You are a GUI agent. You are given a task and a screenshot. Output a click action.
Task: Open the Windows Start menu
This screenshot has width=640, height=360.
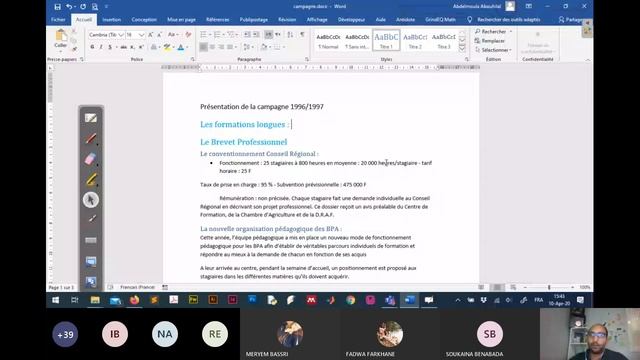[x=56, y=300]
